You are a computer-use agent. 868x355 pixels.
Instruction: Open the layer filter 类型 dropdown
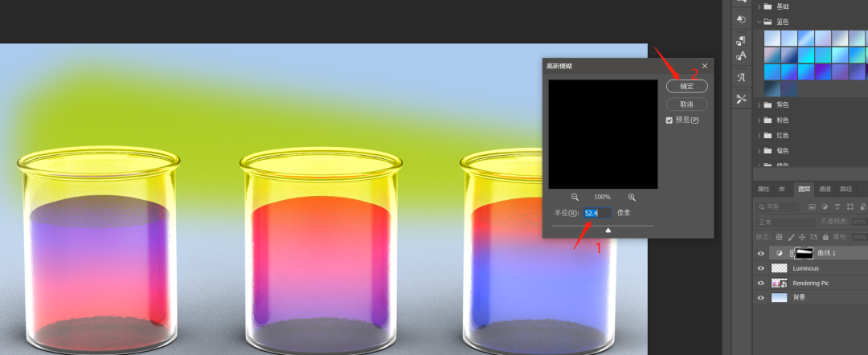776,206
